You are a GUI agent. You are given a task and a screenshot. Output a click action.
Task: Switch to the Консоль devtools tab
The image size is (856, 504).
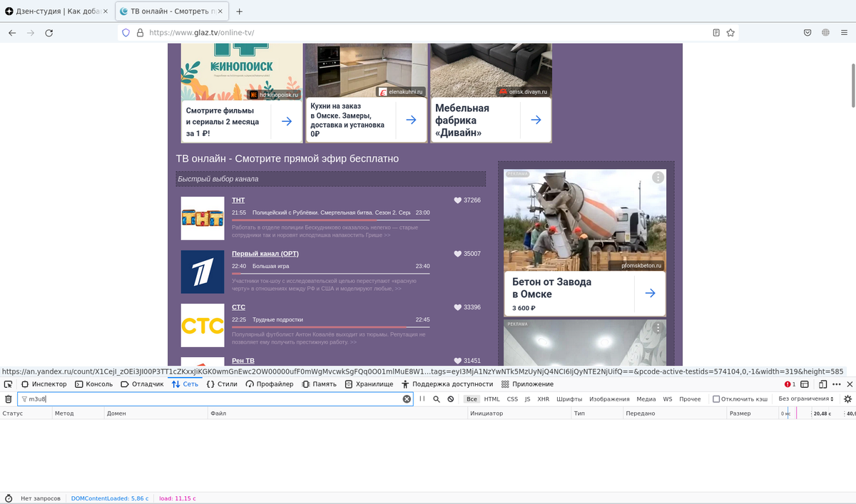[93, 384]
